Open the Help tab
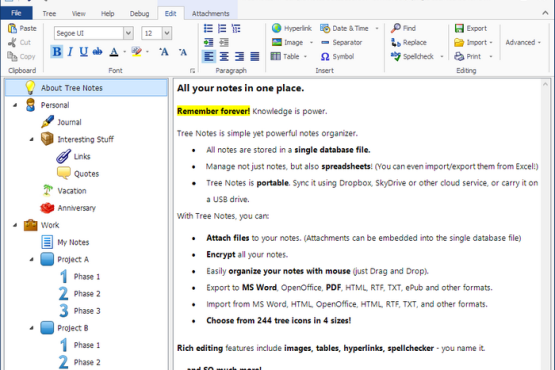555x370 pixels. pos(107,13)
